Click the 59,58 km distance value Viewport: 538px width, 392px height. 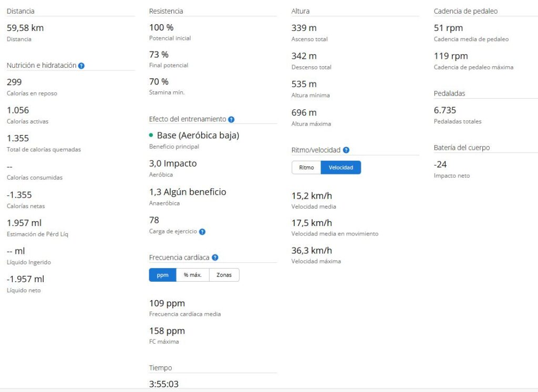(x=25, y=28)
